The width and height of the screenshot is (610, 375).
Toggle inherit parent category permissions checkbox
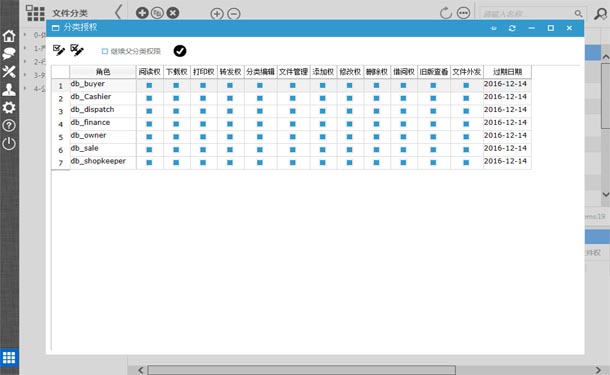105,51
